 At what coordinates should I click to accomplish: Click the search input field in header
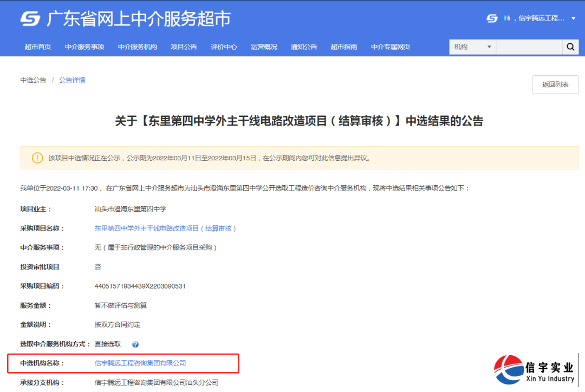(x=529, y=47)
